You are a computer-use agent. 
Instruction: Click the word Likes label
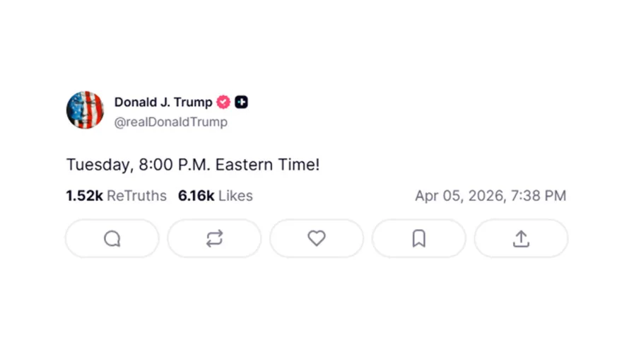click(235, 196)
